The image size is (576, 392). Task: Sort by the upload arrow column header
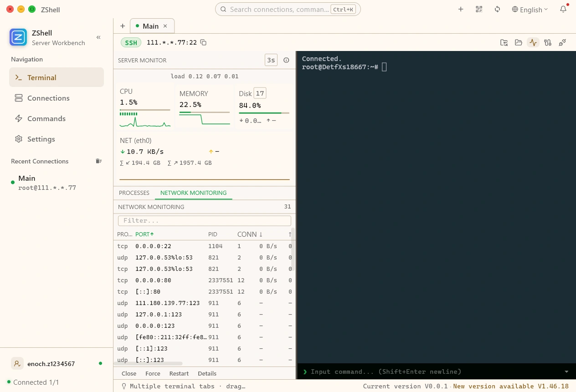coord(290,234)
